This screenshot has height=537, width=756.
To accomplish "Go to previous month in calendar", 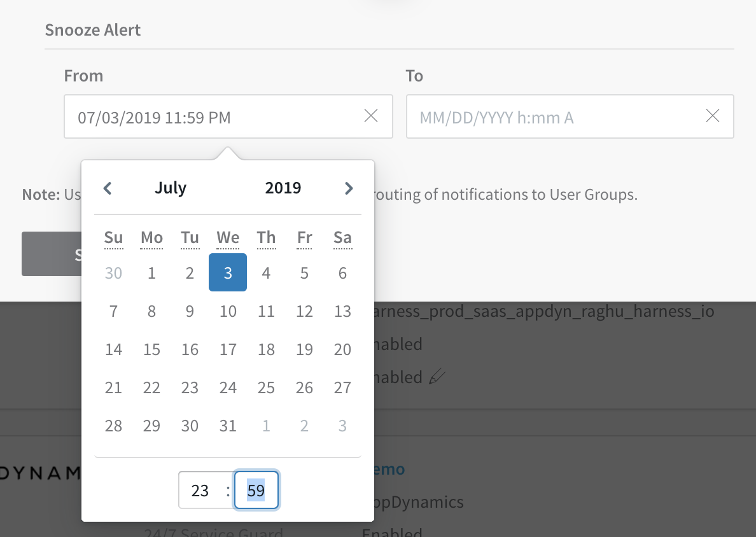I will pyautogui.click(x=108, y=188).
